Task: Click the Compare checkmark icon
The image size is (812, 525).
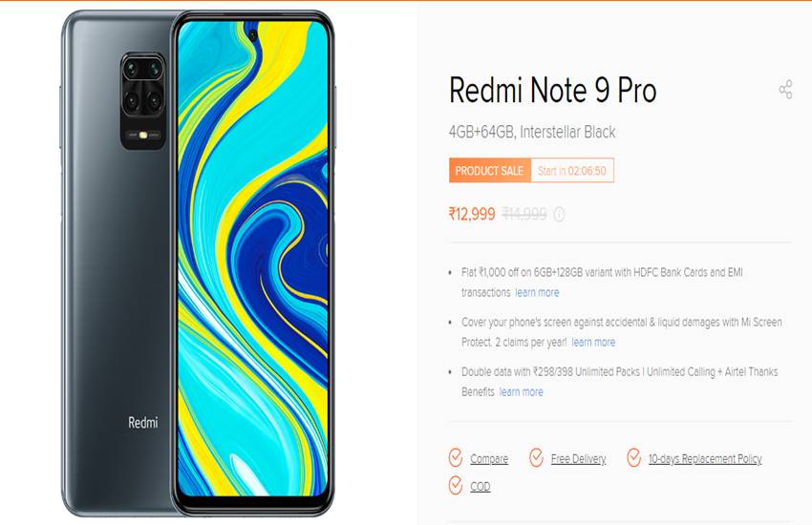Action: [455, 458]
